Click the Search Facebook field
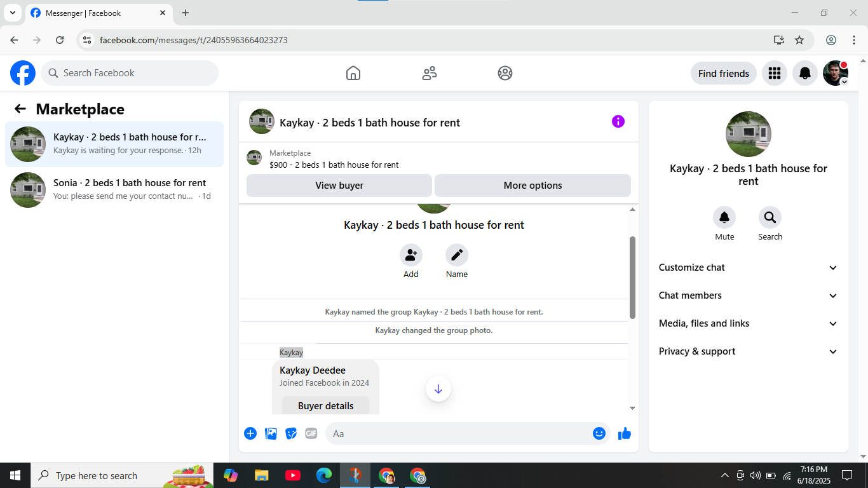The height and width of the screenshot is (488, 868). [130, 73]
